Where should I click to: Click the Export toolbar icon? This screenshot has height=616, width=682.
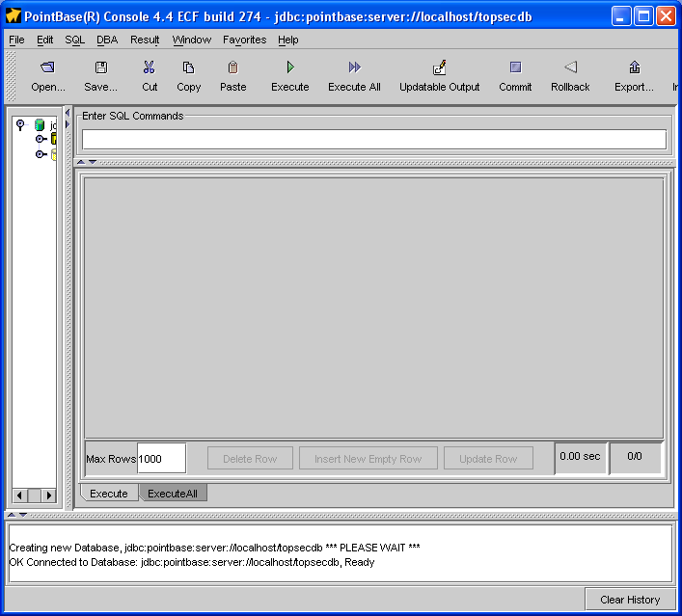(634, 67)
